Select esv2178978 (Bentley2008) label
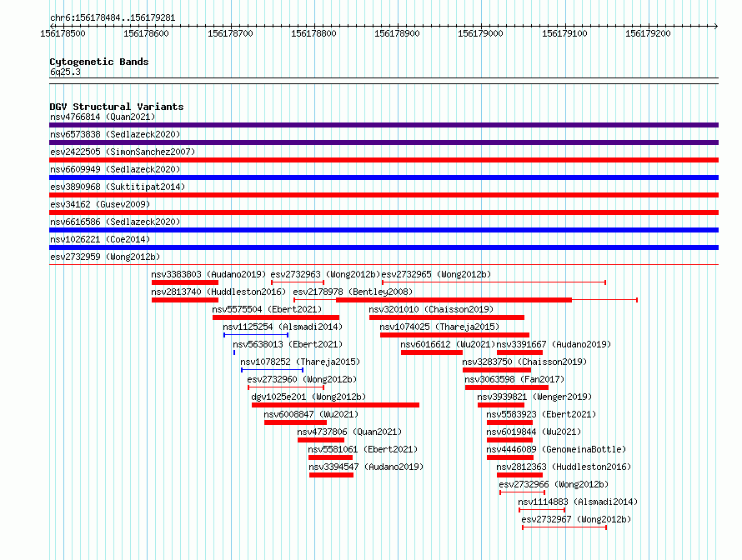Viewport: 742px width, 560px height. click(x=353, y=292)
